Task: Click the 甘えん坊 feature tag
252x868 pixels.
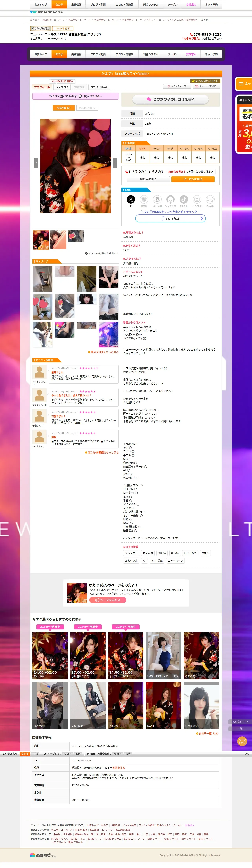Action: tap(148, 553)
